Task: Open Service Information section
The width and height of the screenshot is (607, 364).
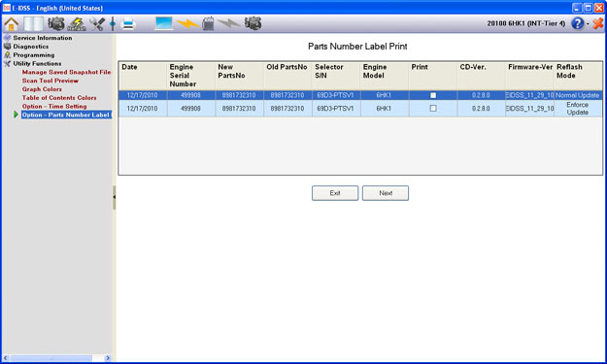Action: (43, 38)
